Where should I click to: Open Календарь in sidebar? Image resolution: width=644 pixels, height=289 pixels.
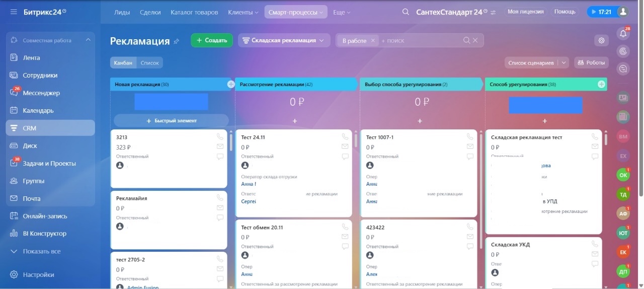50,110
